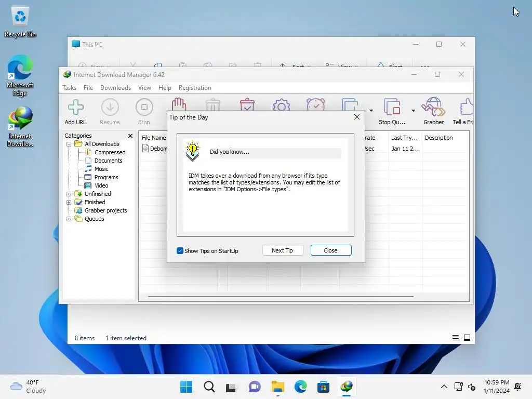Open the File menu
532x399 pixels.
88,88
